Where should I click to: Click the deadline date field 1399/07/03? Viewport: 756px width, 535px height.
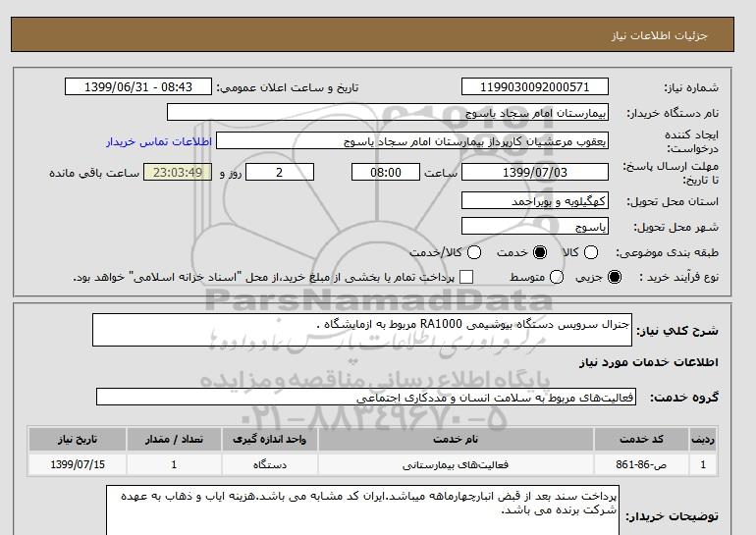(535, 172)
